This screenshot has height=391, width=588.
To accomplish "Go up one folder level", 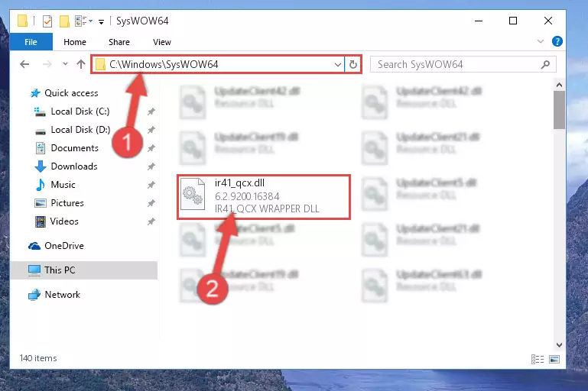I will 81,64.
